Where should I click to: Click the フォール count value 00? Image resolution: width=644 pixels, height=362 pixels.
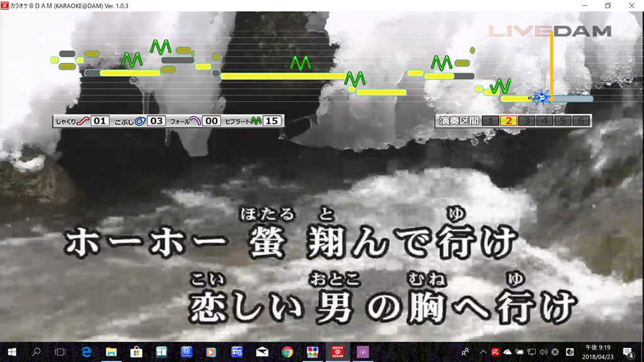pos(211,121)
